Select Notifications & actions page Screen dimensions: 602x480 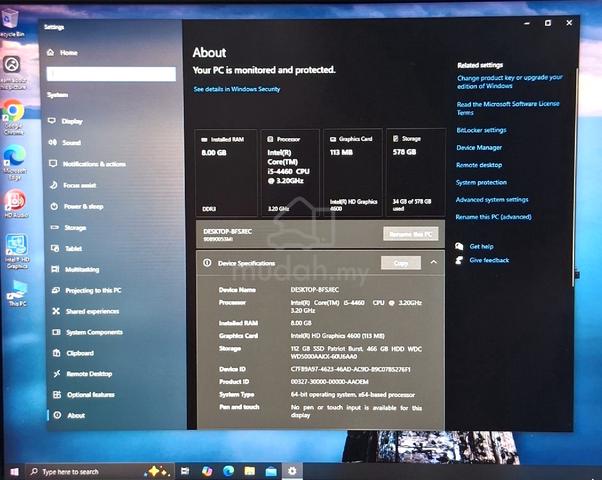[x=87, y=164]
